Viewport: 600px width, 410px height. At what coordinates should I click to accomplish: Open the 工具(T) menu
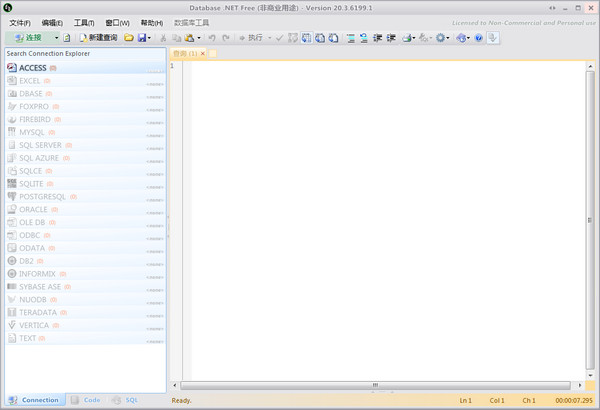(84, 22)
